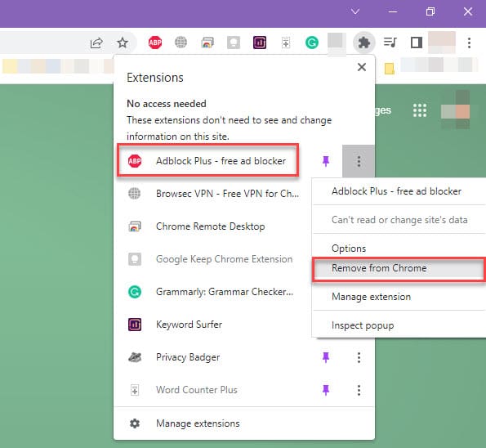Click Manage extensions at the bottom

click(244, 423)
